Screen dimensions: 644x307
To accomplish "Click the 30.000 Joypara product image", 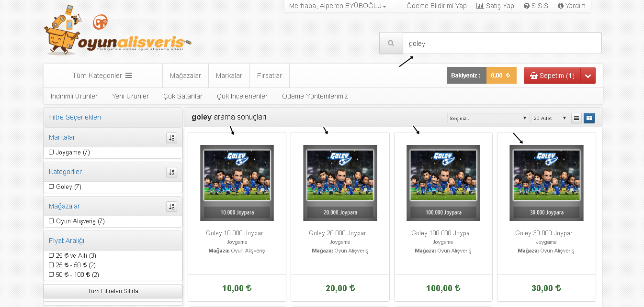I will (x=546, y=183).
